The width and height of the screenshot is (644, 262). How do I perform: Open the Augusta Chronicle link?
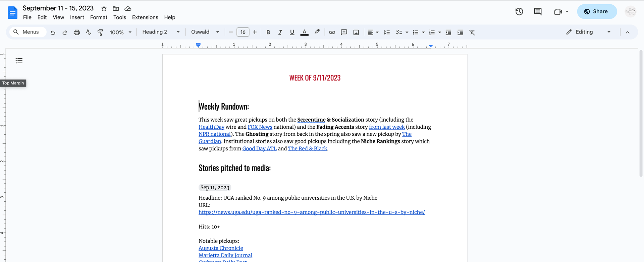click(221, 248)
